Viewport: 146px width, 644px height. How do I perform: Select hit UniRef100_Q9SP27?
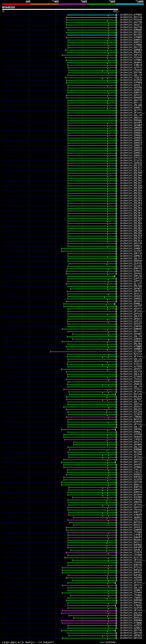pos(131,369)
